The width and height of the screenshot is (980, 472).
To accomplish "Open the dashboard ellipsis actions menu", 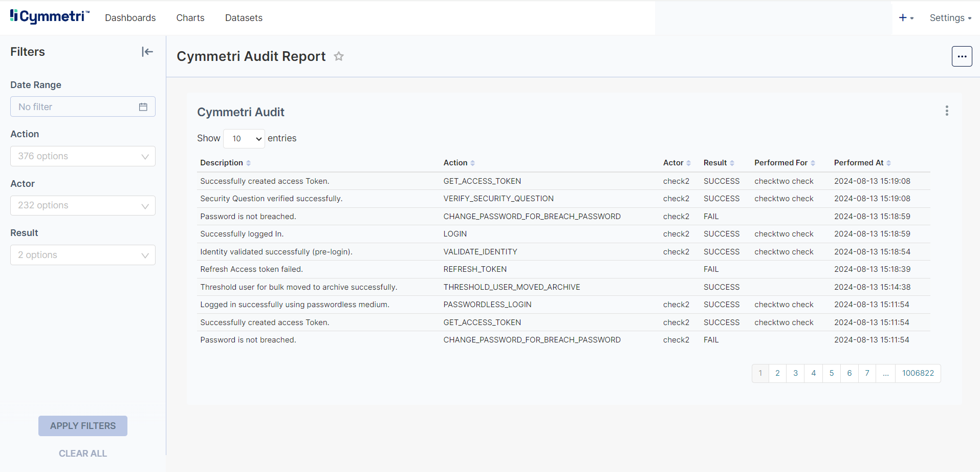I will 962,56.
